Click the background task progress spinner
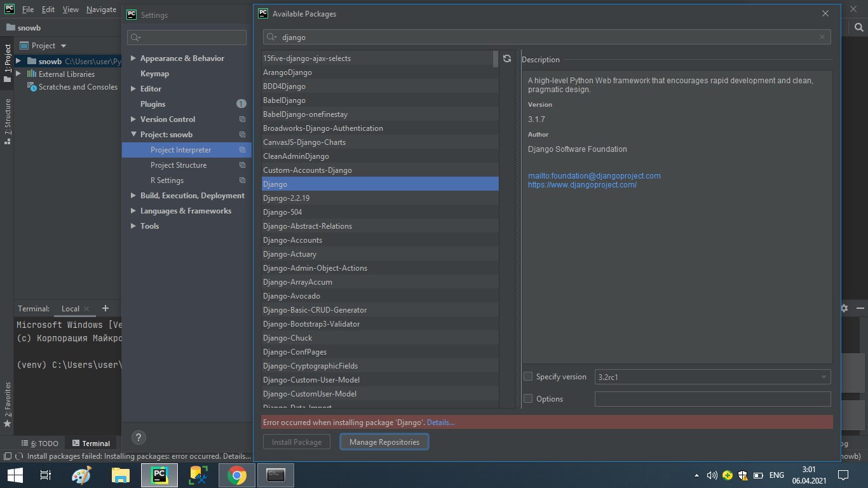The width and height of the screenshot is (868, 488). pyautogui.click(x=19, y=456)
